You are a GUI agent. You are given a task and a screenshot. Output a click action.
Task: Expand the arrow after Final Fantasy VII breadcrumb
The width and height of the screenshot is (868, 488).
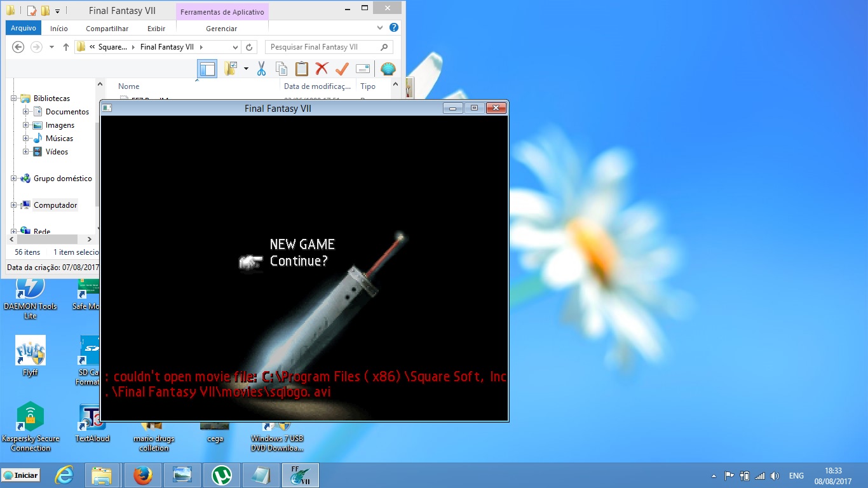(x=201, y=47)
